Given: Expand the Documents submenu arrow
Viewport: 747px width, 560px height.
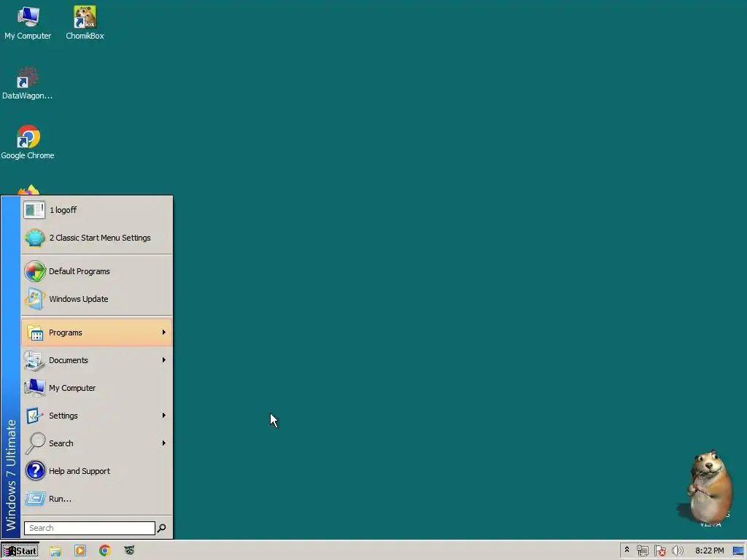Looking at the screenshot, I should click(164, 360).
